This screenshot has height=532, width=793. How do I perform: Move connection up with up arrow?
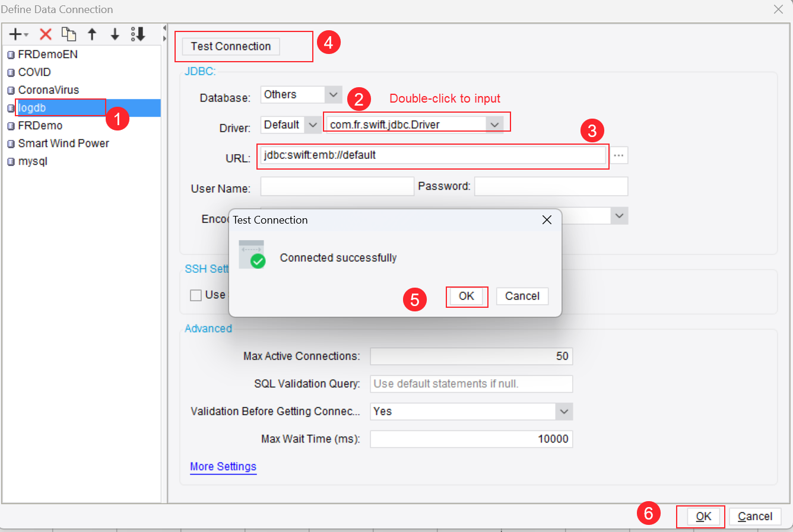[x=92, y=34]
